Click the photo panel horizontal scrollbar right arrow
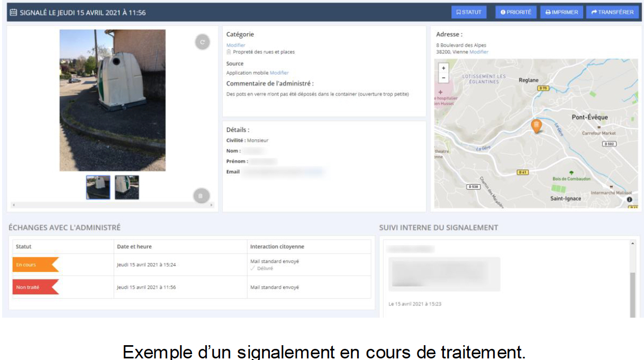The image size is (644, 360). point(212,205)
